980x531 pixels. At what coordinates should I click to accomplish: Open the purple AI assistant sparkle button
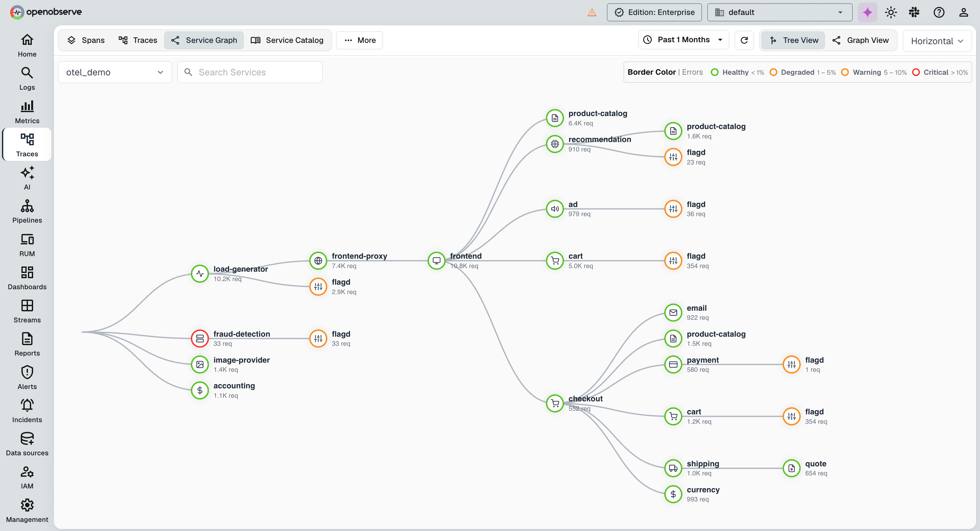(867, 12)
